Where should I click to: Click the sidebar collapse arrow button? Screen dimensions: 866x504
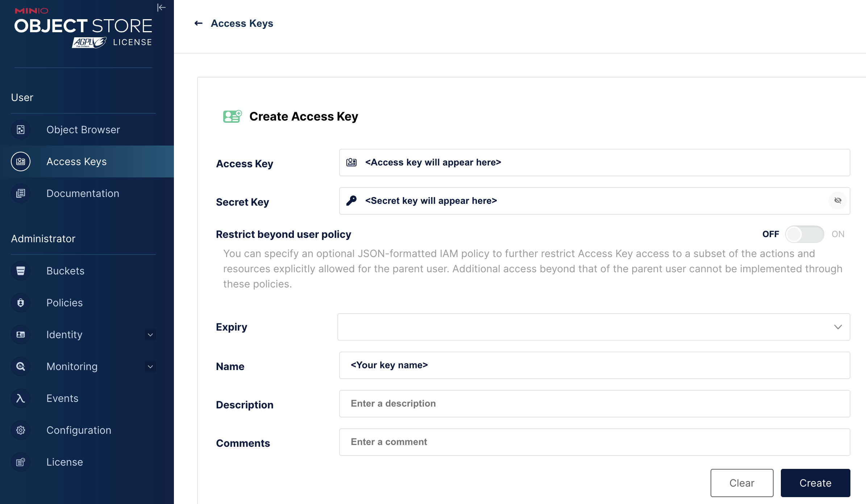[x=160, y=8]
